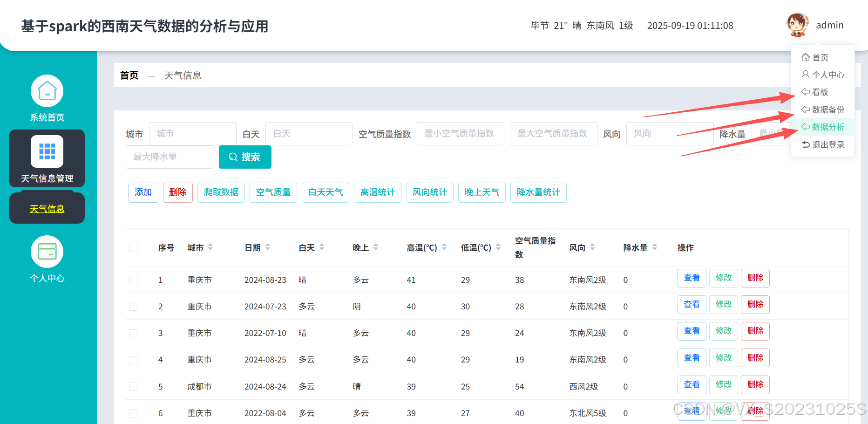Check the row 3 checkbox for 2022-07-10
This screenshot has width=868, height=424.
pyautogui.click(x=133, y=333)
